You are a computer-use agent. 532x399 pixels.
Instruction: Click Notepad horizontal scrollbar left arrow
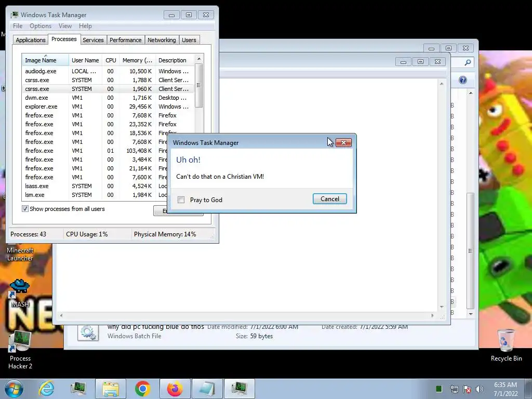[x=61, y=315]
